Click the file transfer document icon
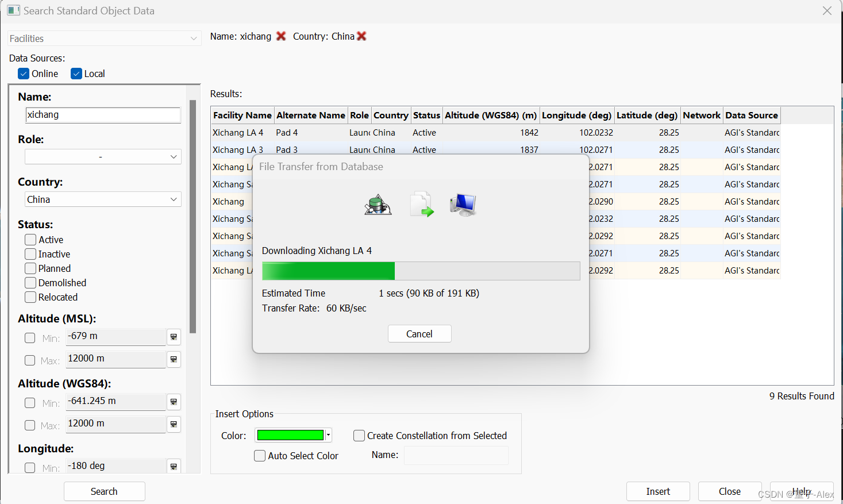 click(422, 205)
